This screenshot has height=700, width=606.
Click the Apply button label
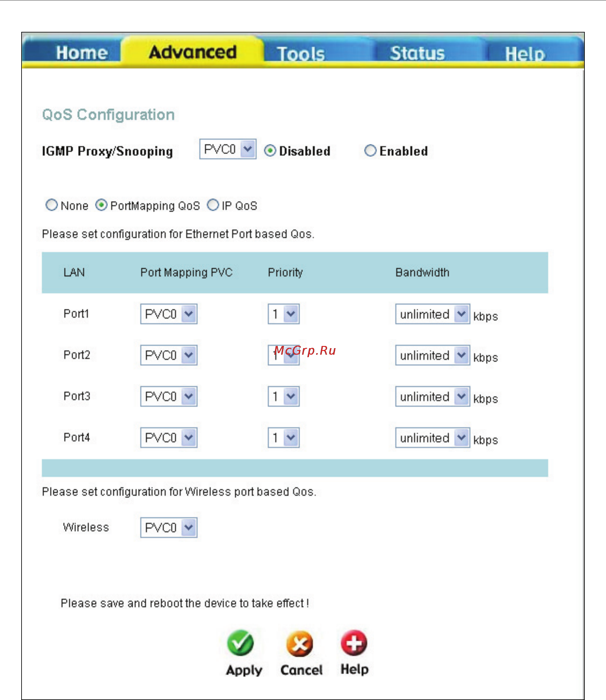(x=244, y=670)
